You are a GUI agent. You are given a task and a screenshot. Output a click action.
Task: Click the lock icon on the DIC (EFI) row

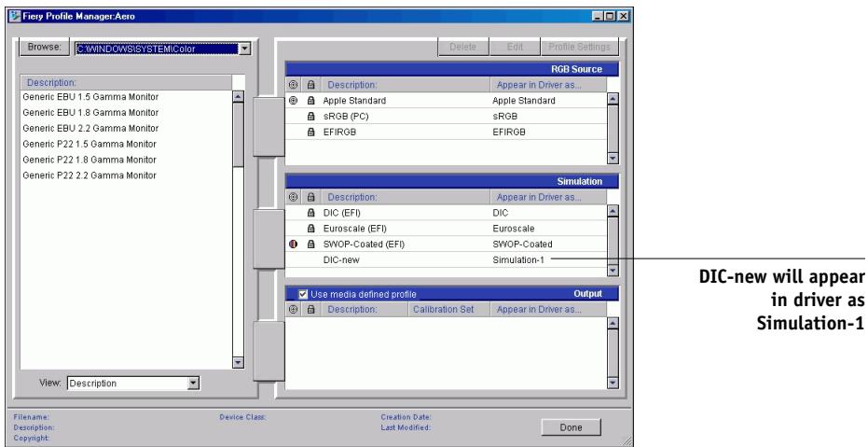click(310, 213)
